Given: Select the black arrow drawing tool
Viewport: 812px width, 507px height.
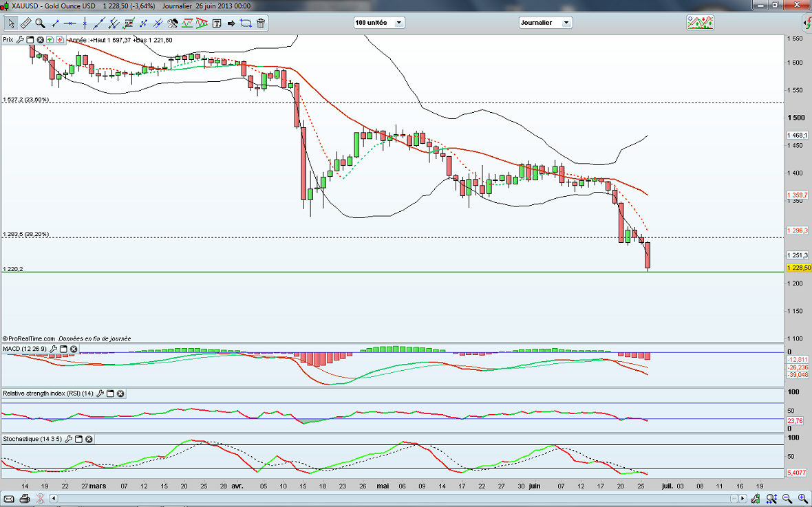Looking at the screenshot, I should pos(231,23).
